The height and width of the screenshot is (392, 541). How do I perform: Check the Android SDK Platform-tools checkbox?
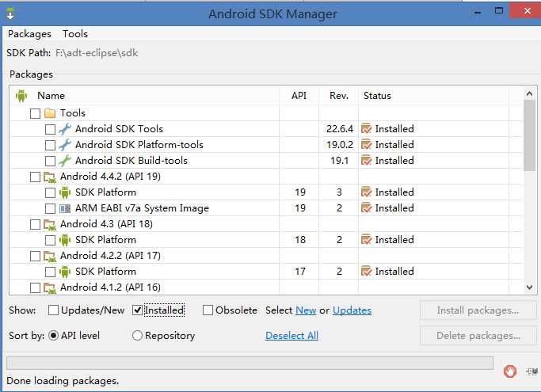[x=50, y=145]
